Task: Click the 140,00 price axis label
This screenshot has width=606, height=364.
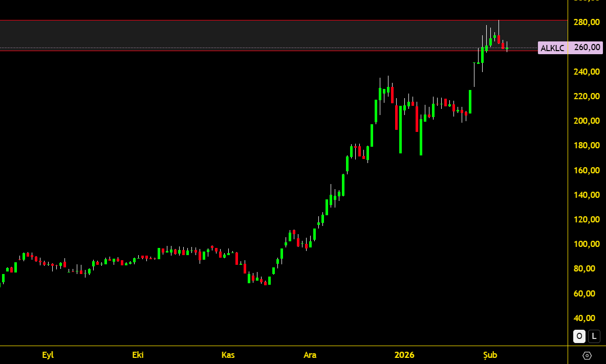Action: 587,195
